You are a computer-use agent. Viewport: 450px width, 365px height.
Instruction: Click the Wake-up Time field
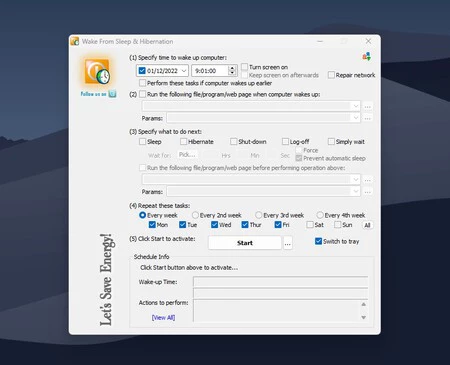pyautogui.click(x=281, y=282)
